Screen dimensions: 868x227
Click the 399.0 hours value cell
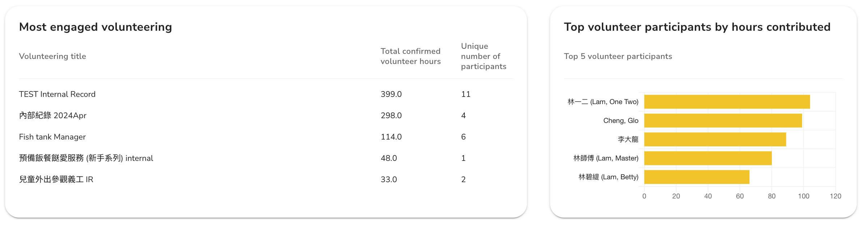(x=391, y=94)
